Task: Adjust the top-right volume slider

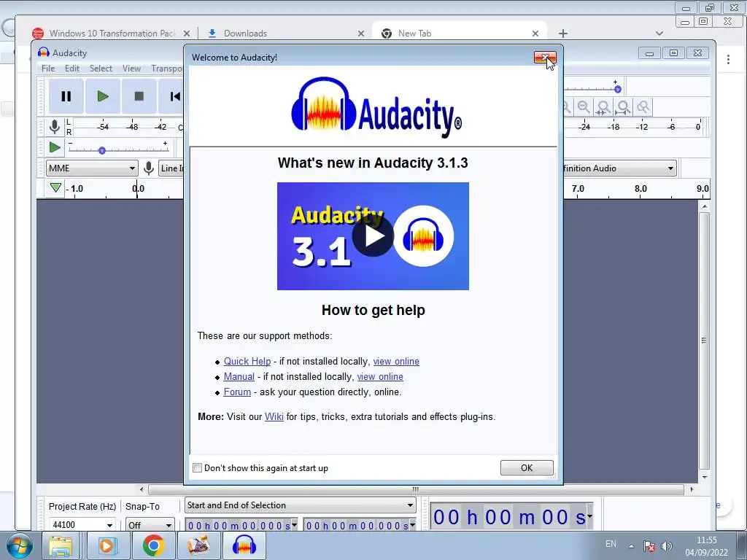Action: (x=617, y=89)
